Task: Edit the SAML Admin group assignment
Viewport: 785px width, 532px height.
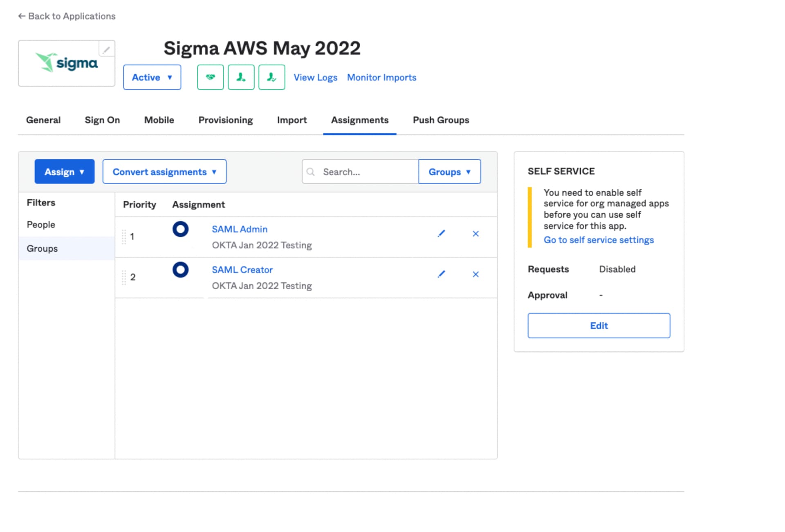Action: tap(441, 234)
